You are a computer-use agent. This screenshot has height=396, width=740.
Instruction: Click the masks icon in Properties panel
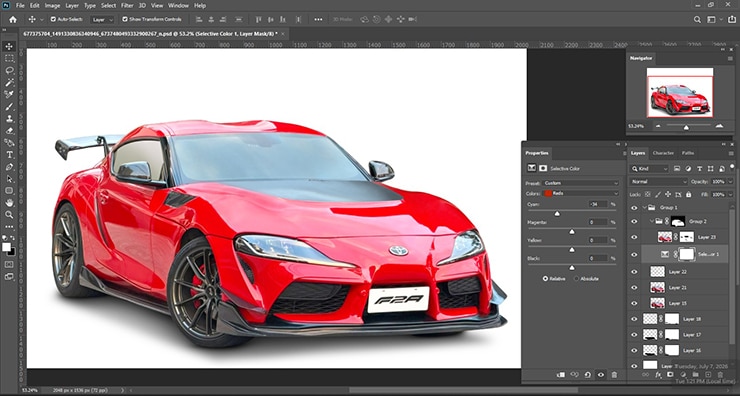coord(543,168)
